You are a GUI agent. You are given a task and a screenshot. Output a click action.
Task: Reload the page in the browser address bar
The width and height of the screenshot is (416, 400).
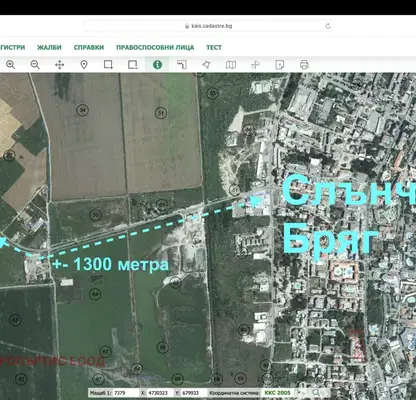point(328,26)
